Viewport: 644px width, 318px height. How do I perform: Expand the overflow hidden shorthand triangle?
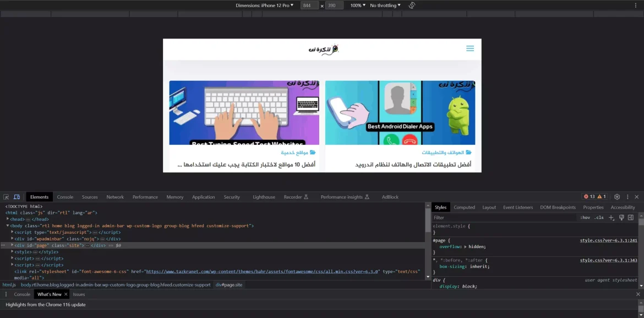pyautogui.click(x=465, y=247)
